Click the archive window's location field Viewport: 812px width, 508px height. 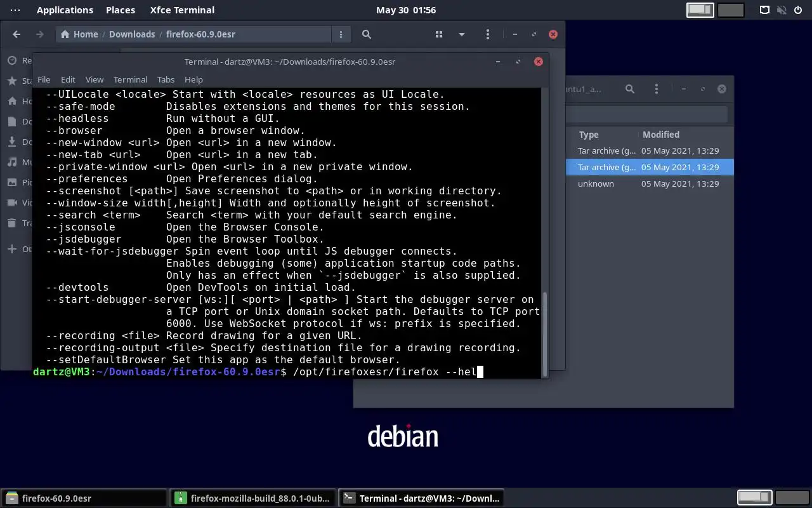[x=646, y=114]
